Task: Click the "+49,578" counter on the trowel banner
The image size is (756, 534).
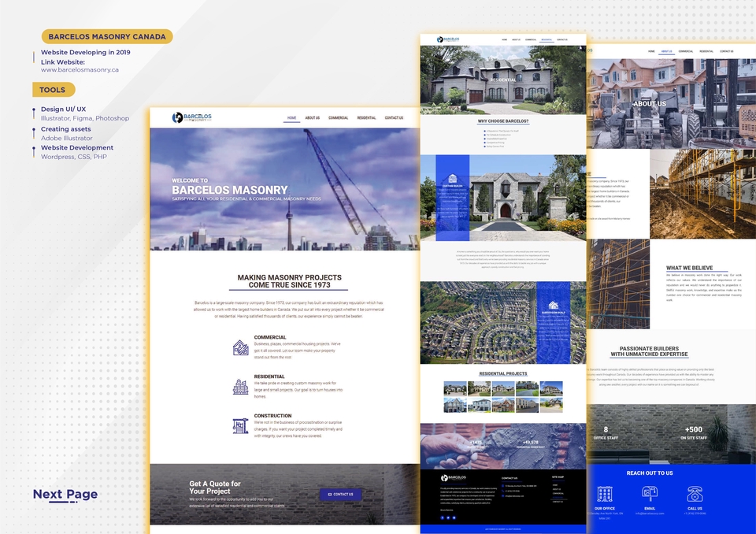Action: (530, 444)
